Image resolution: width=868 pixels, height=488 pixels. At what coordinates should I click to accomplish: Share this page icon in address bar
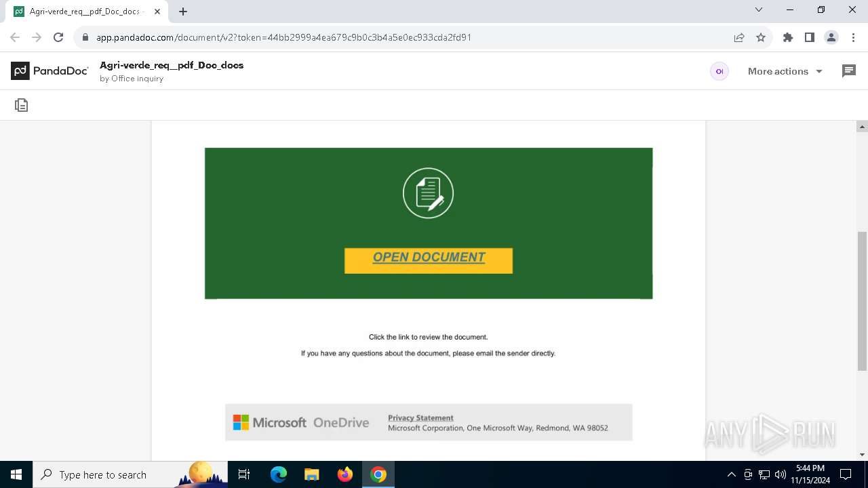tap(739, 37)
